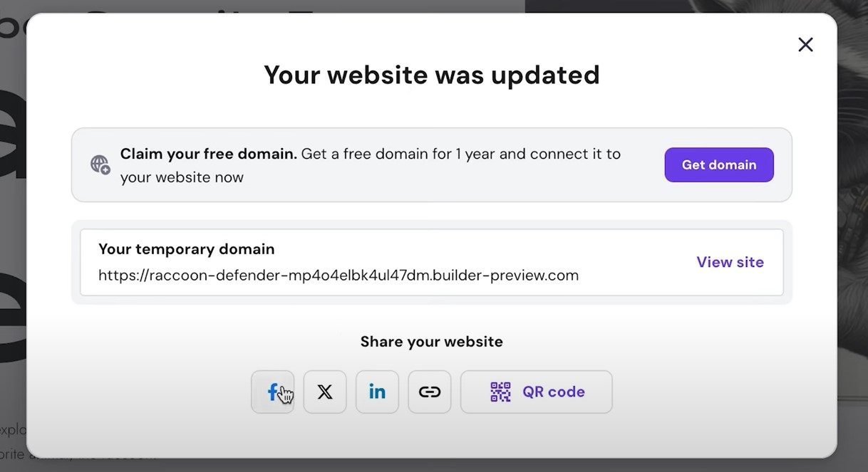Viewport: 868px width, 472px height.
Task: Share the website on Facebook
Action: [272, 392]
